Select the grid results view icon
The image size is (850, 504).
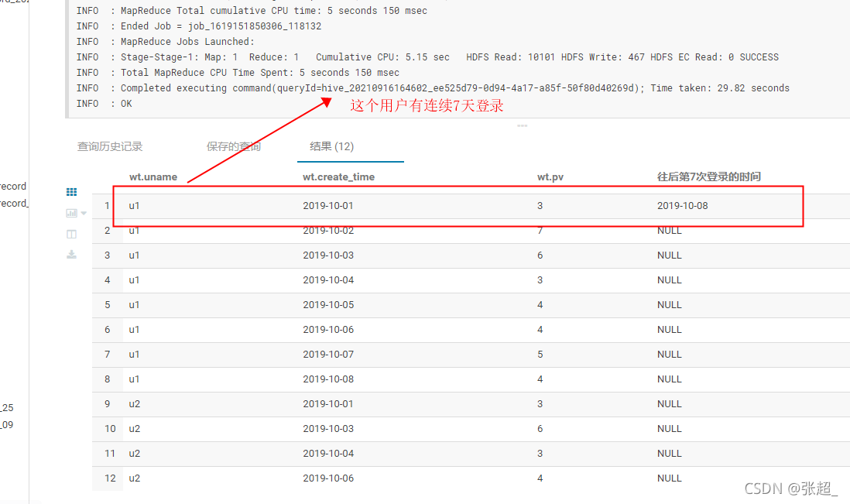point(71,192)
